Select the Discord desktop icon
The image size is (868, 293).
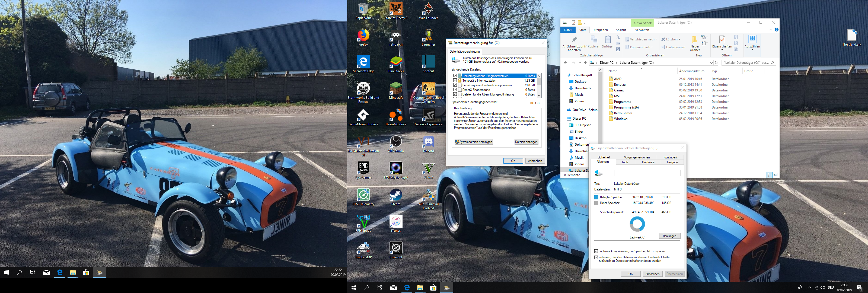(428, 144)
